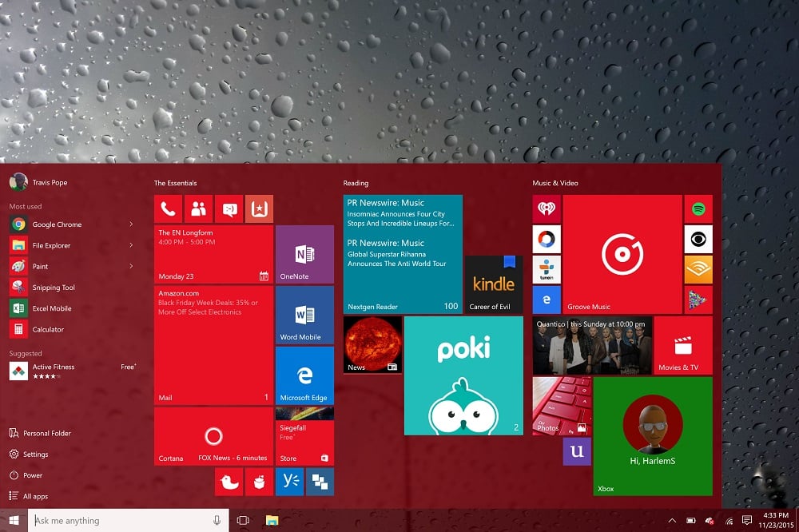Viewport: 799px width, 532px height.
Task: Click the microphone icon in search box
Action: [x=217, y=520]
